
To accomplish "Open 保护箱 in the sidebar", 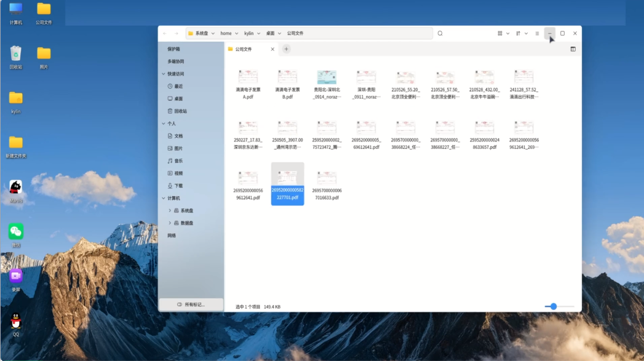I will tap(173, 49).
